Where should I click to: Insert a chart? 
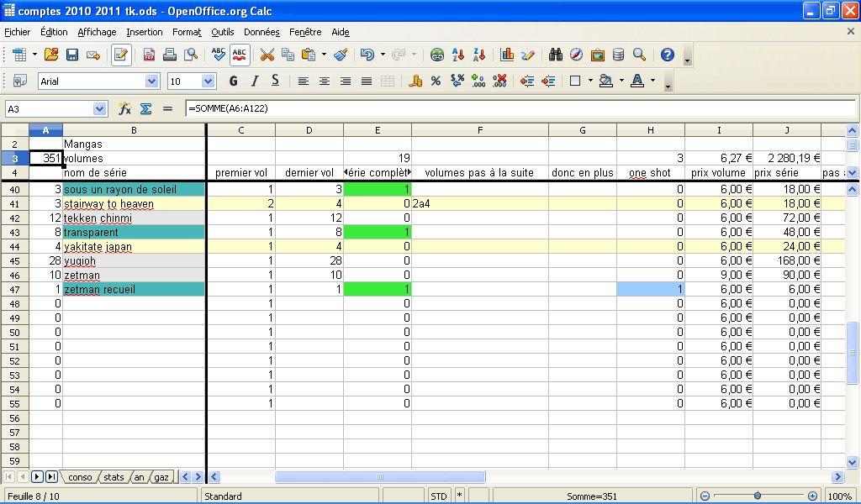[x=507, y=55]
